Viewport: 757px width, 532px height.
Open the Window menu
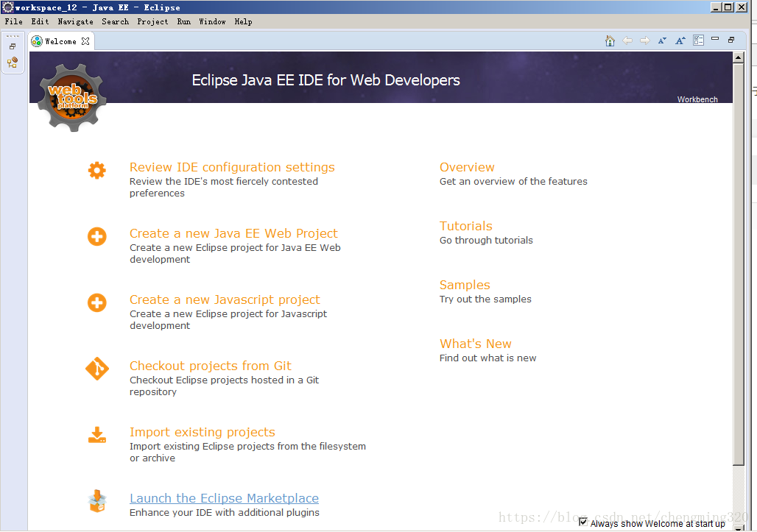click(x=212, y=21)
